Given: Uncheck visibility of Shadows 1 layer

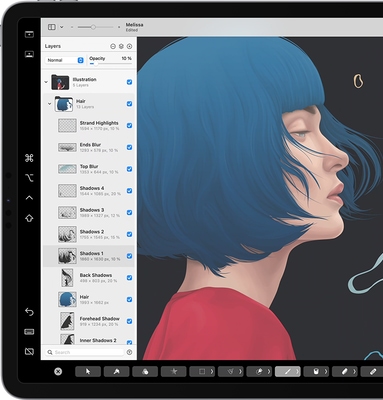Looking at the screenshot, I should (129, 256).
